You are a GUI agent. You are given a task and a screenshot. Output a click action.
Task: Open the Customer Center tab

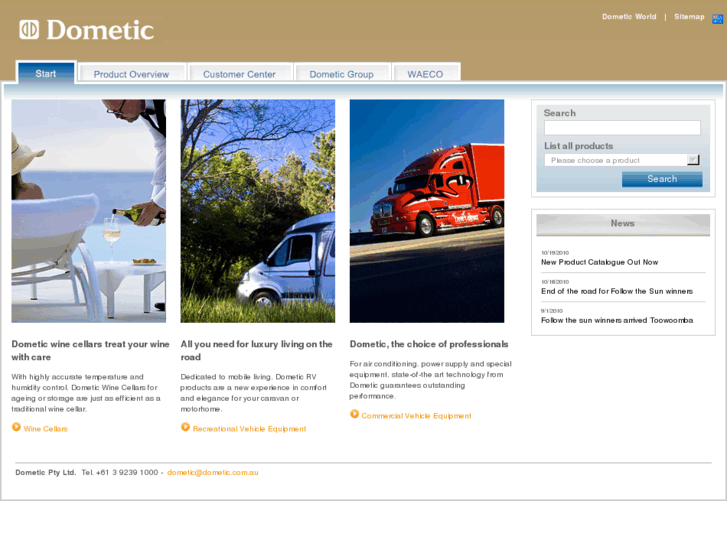pos(239,74)
